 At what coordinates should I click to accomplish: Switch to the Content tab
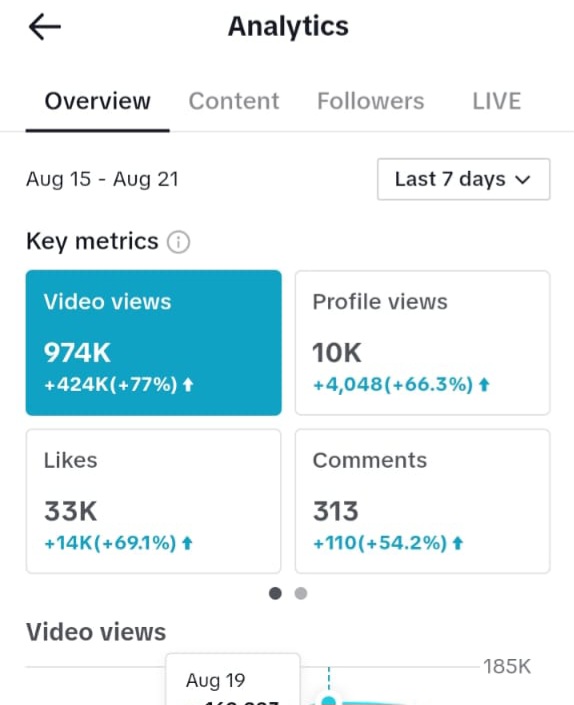[x=234, y=101]
